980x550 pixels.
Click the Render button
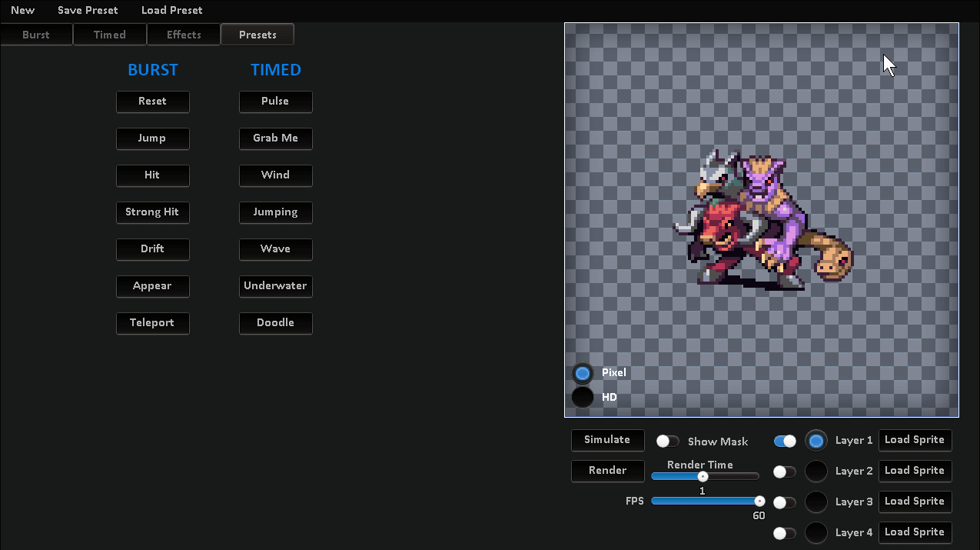[607, 471]
